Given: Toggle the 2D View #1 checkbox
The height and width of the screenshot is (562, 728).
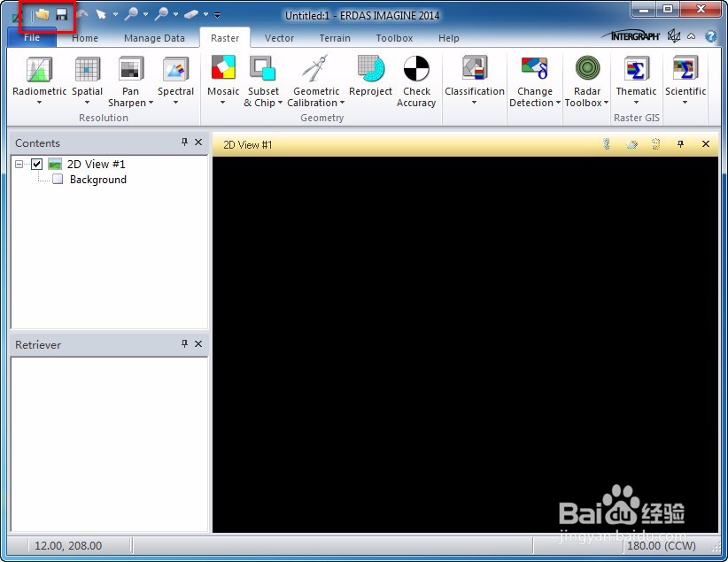Looking at the screenshot, I should pyautogui.click(x=36, y=164).
